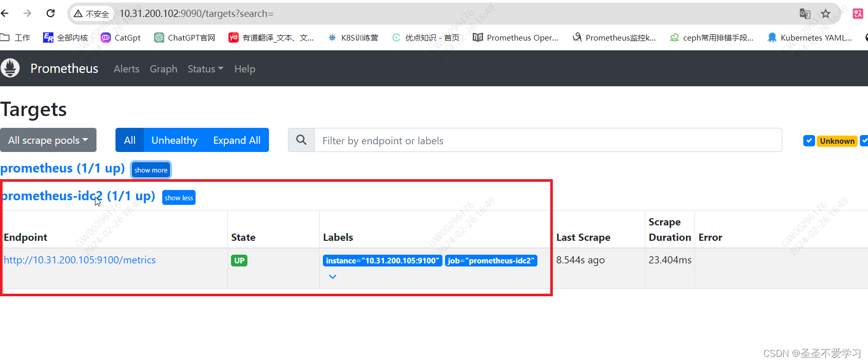
Task: Click the red translation extension icon
Action: click(858, 14)
